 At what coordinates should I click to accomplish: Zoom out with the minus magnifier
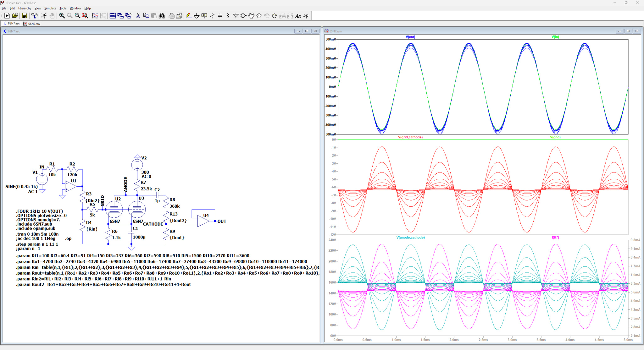coord(77,16)
